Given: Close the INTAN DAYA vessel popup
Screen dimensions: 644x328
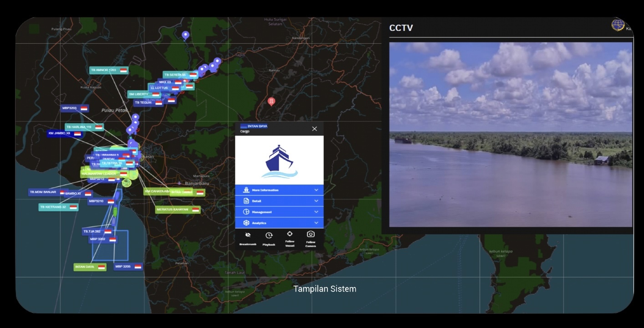Looking at the screenshot, I should click(314, 129).
